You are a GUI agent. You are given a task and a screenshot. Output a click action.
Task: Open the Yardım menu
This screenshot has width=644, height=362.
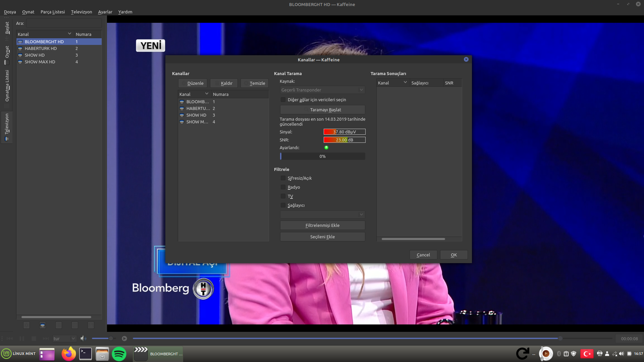(125, 12)
